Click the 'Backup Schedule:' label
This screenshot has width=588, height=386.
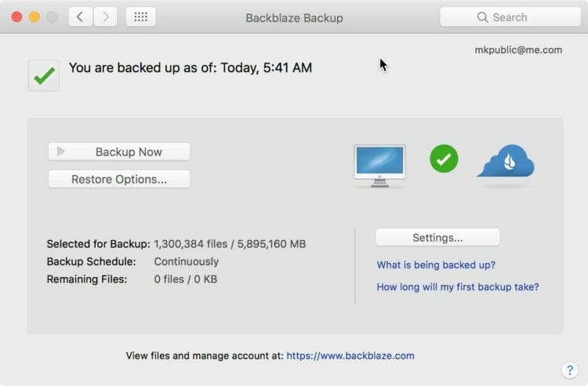pos(91,261)
